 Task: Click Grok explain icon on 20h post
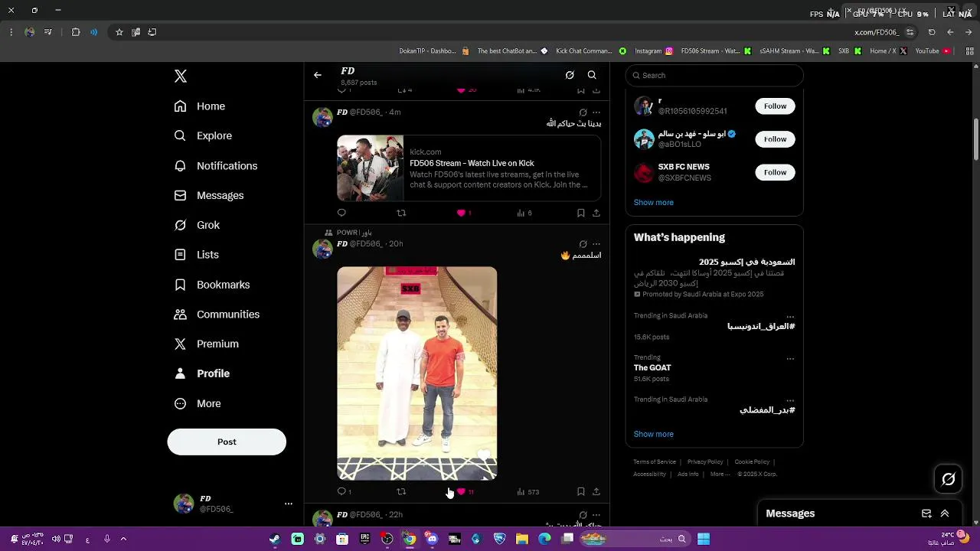(583, 244)
